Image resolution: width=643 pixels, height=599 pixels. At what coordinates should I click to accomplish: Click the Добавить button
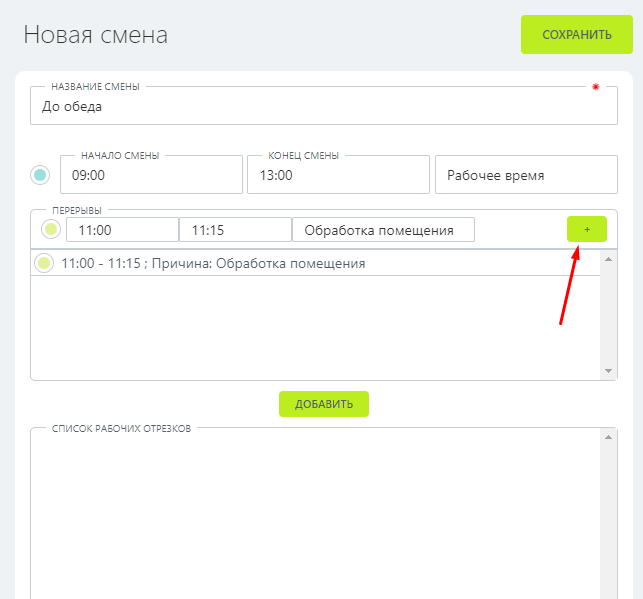[323, 404]
